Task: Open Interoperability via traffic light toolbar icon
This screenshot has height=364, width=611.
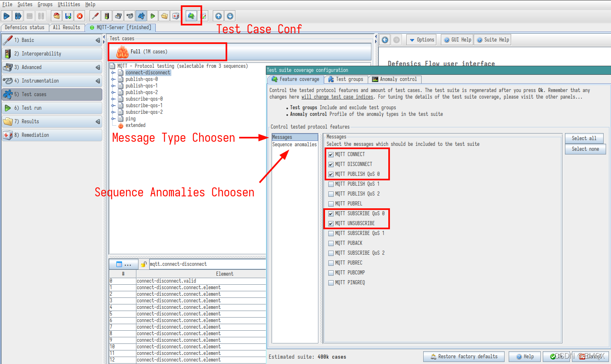Action: point(107,16)
